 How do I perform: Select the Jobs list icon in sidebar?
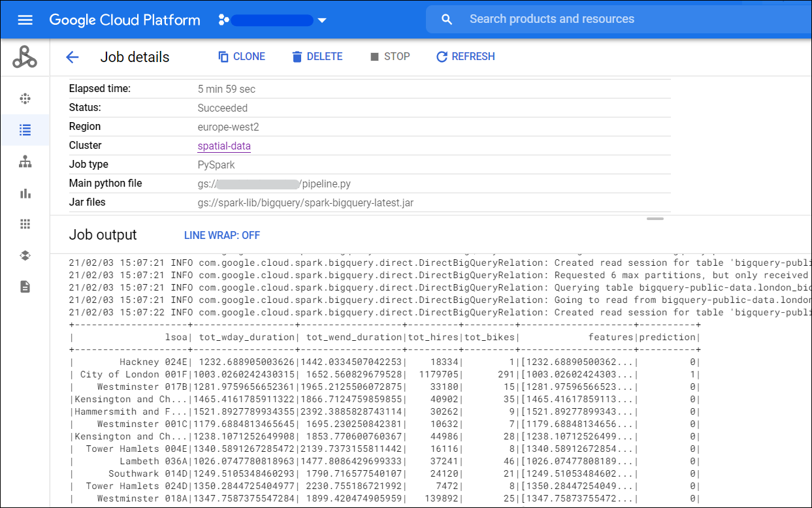tap(25, 130)
